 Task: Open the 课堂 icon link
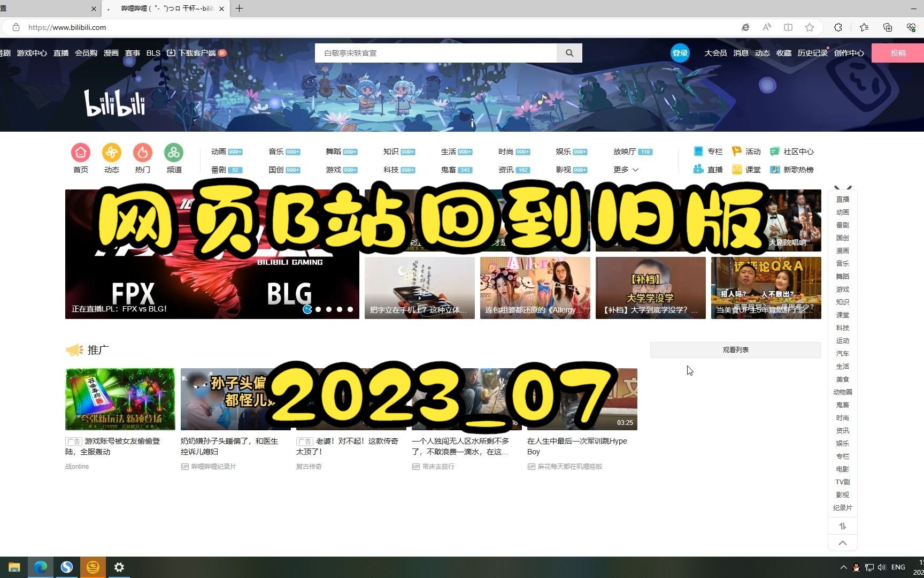tap(746, 170)
